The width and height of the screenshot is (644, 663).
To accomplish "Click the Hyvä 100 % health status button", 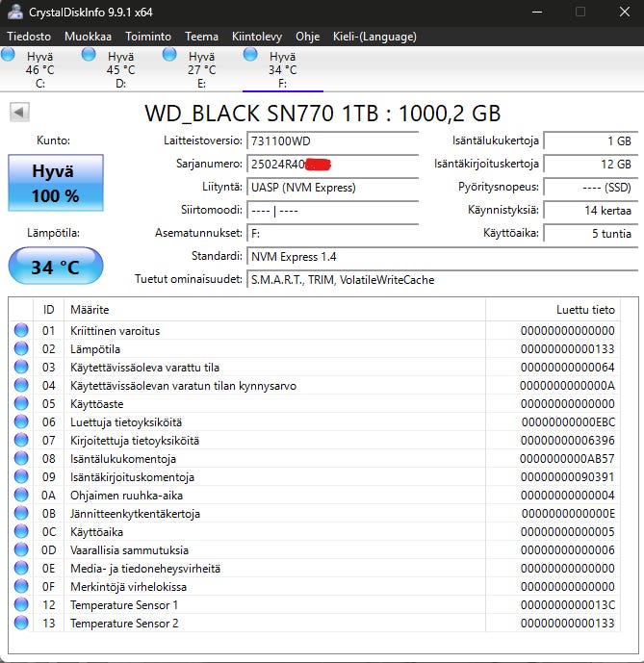I will tap(56, 183).
